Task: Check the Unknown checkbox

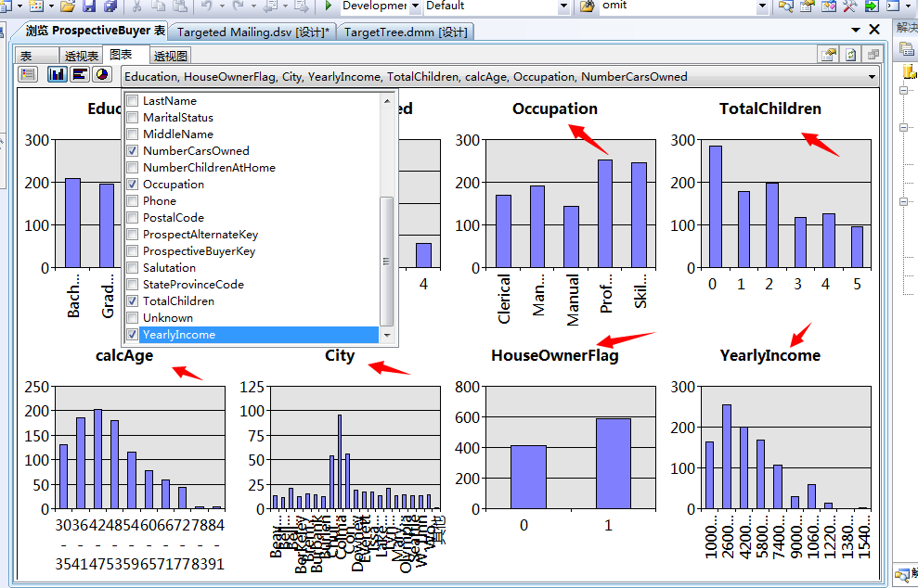Action: click(133, 318)
